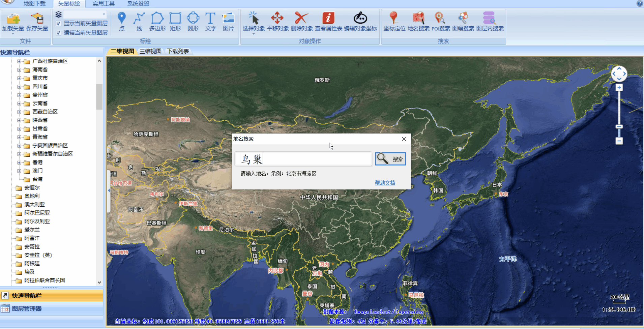Click the layers stack icon beside dropdown
The height and width of the screenshot is (329, 644).
pyautogui.click(x=58, y=14)
